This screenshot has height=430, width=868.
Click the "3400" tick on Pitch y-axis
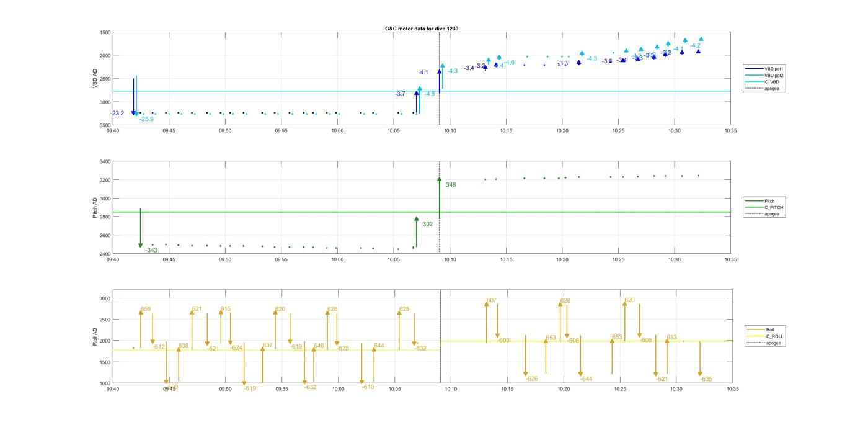point(105,162)
